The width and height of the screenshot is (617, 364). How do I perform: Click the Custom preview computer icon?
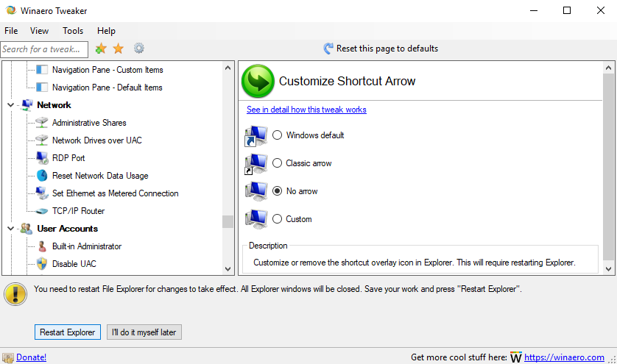pyautogui.click(x=255, y=219)
